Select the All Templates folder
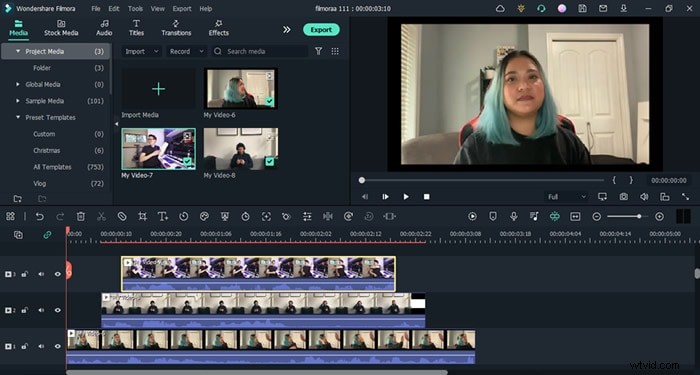The image size is (700, 375). (52, 167)
